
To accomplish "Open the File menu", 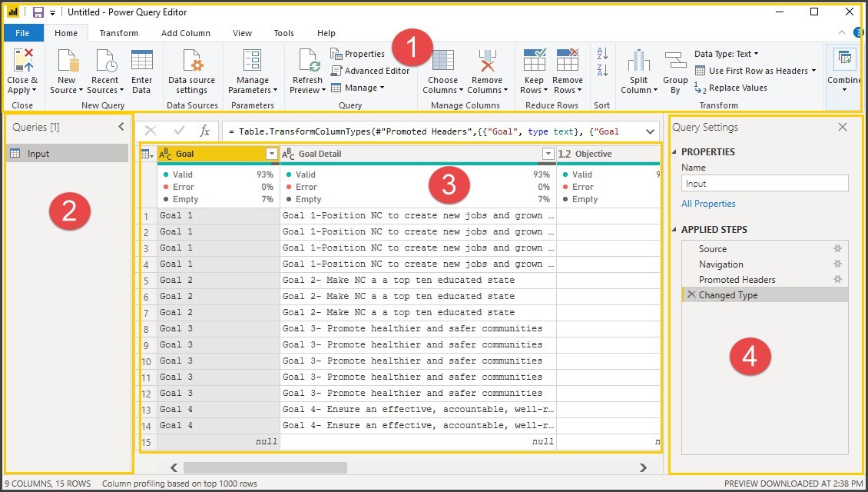I will point(23,33).
